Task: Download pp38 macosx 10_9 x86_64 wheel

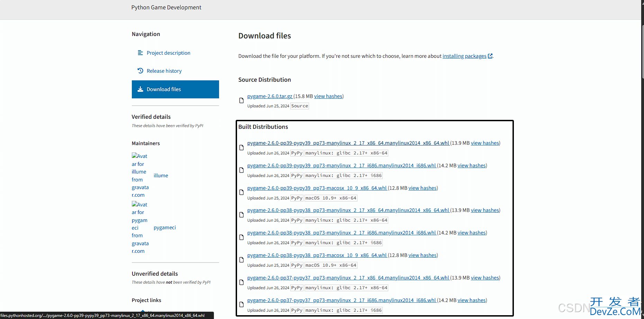Action: (317, 255)
